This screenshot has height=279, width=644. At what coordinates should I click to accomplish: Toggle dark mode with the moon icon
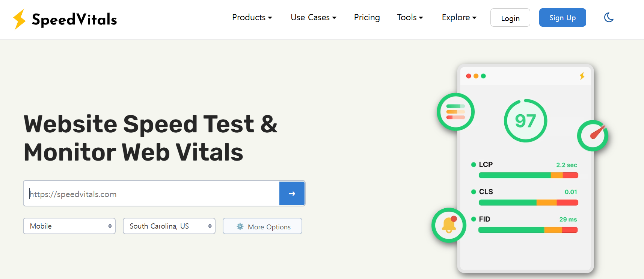coord(609,18)
